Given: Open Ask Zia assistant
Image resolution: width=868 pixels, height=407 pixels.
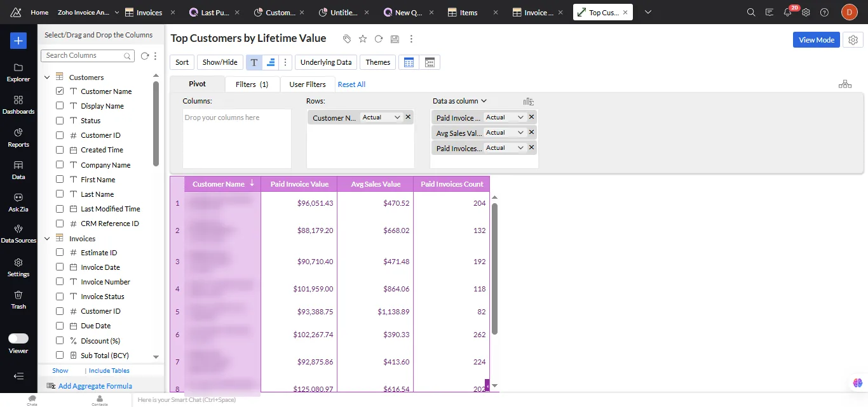Looking at the screenshot, I should (18, 203).
